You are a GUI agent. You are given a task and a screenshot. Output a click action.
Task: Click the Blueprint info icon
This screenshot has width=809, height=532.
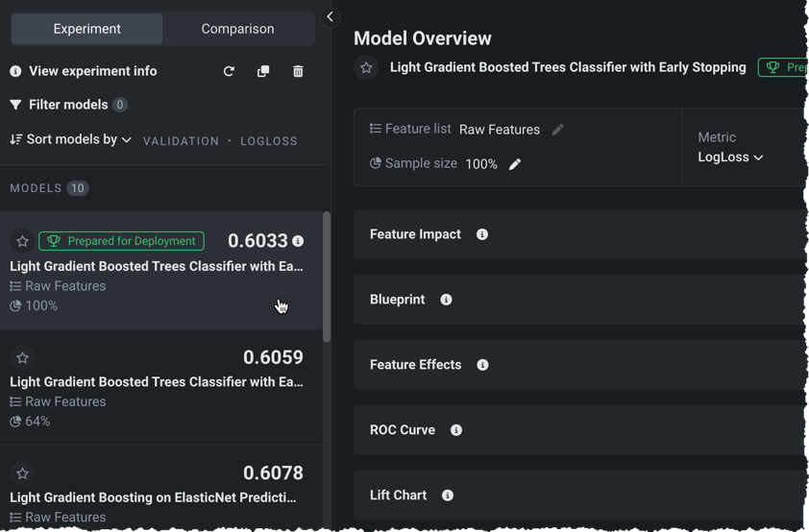[446, 300]
